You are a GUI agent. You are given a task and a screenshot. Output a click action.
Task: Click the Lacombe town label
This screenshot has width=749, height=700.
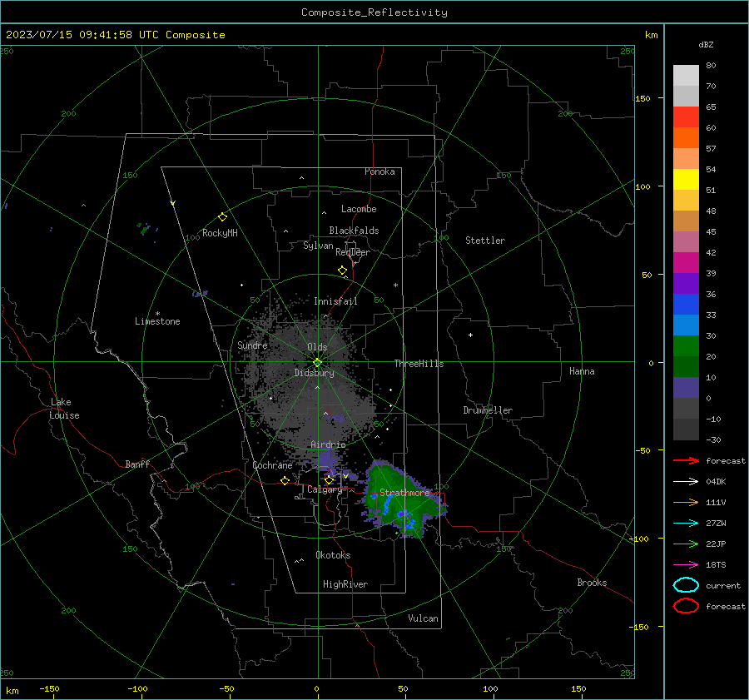(359, 209)
